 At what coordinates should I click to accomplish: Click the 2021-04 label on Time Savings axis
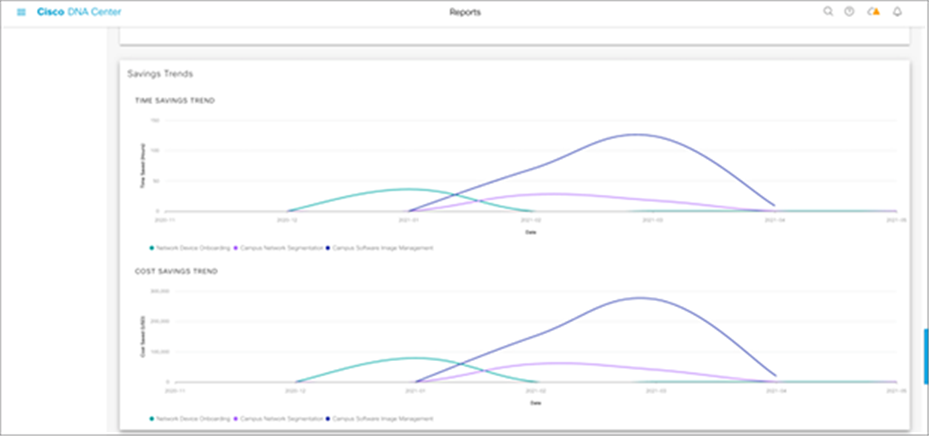click(x=774, y=220)
